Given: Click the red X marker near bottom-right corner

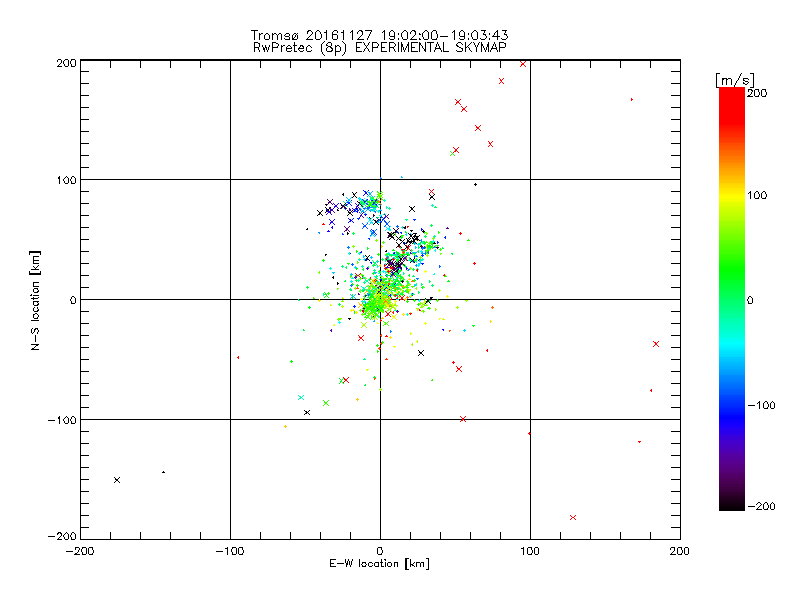Looking at the screenshot, I should click(x=573, y=517).
